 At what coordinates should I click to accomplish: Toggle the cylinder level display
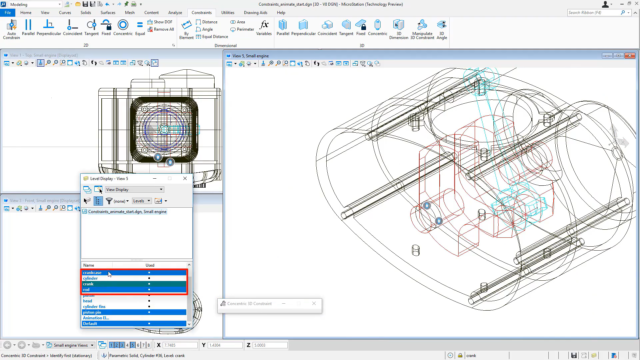(x=134, y=278)
